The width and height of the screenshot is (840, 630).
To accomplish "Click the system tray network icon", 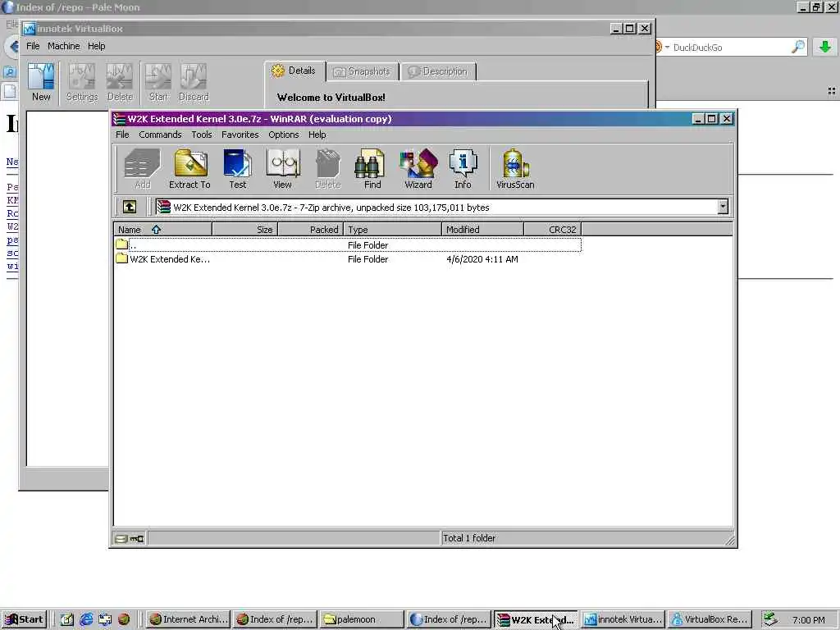I will click(770, 619).
